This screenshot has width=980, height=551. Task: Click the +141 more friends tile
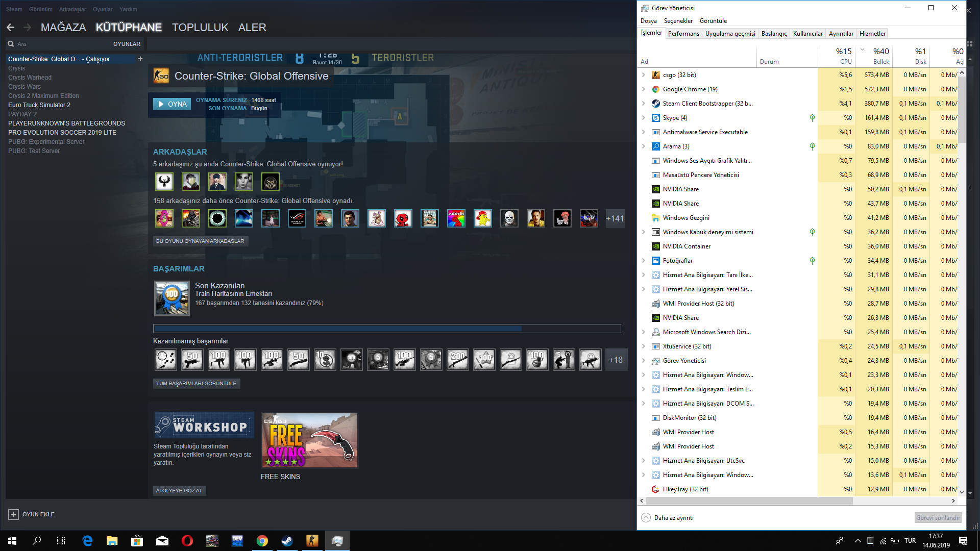(x=615, y=218)
